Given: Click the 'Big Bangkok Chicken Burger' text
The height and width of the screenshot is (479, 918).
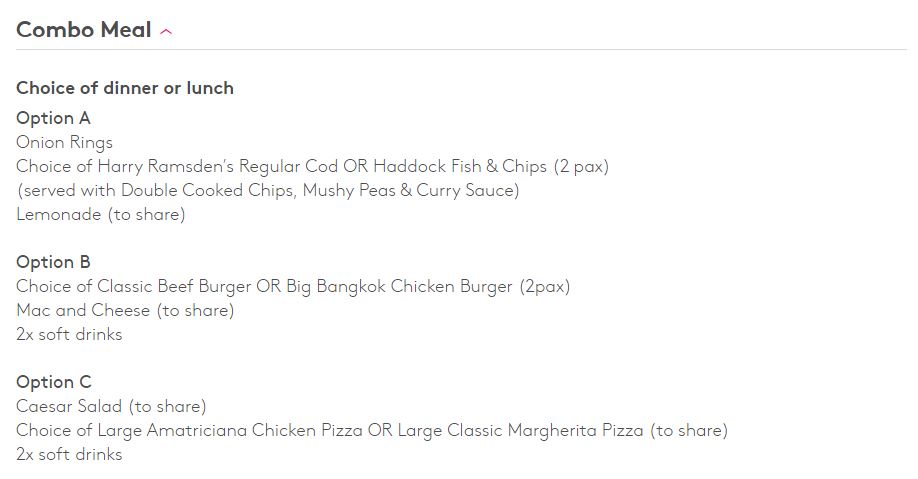Looking at the screenshot, I should (399, 286).
